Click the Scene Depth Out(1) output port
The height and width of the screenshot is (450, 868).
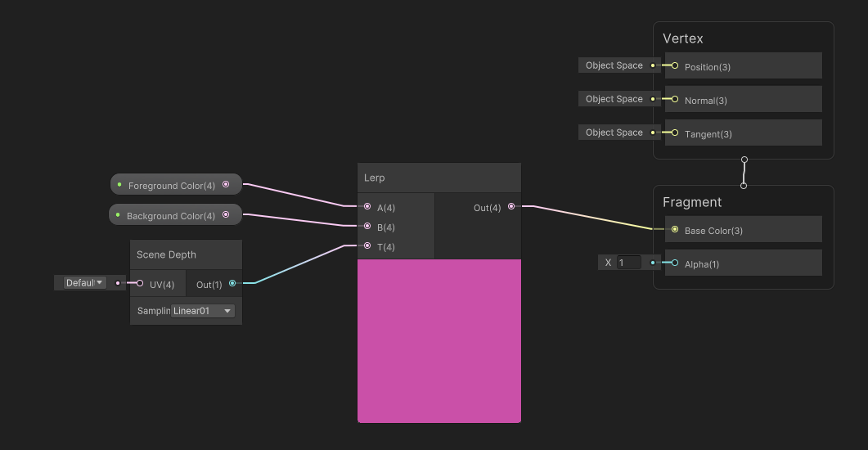[232, 284]
